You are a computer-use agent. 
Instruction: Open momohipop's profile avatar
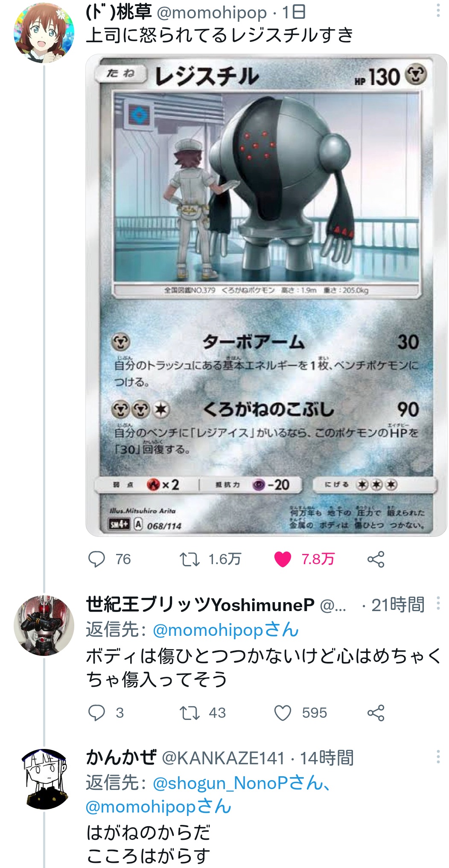coord(44,33)
